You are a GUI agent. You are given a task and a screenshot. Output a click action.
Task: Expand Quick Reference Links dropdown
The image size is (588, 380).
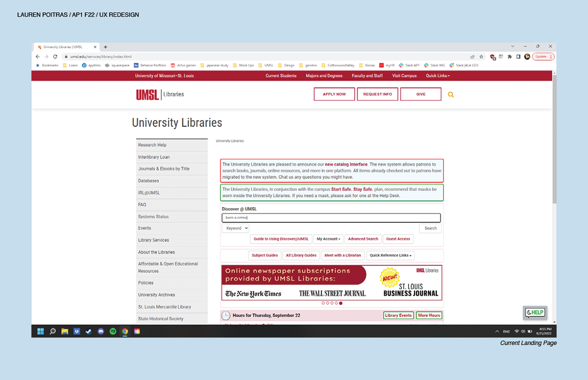pyautogui.click(x=391, y=255)
